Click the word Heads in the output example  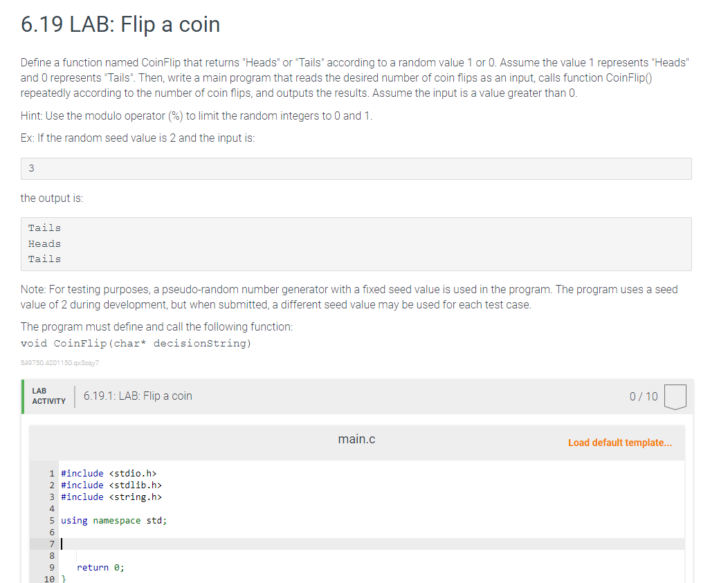(x=44, y=243)
